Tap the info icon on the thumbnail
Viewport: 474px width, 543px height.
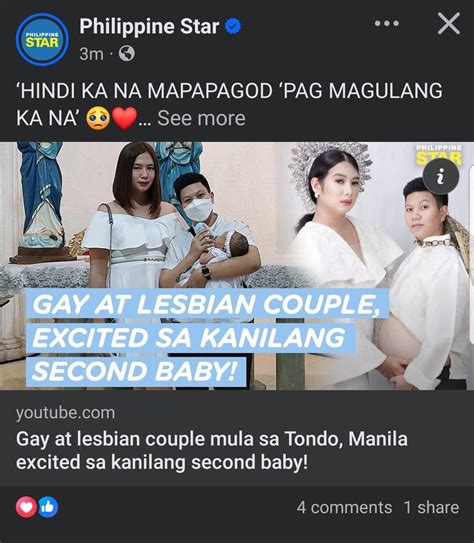coord(441,177)
